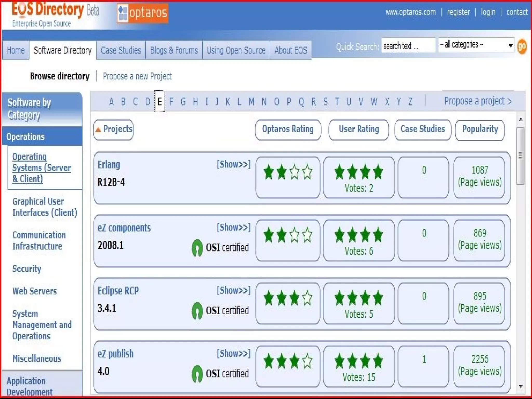
Task: Switch to the Case Studies tab
Action: pyautogui.click(x=121, y=50)
